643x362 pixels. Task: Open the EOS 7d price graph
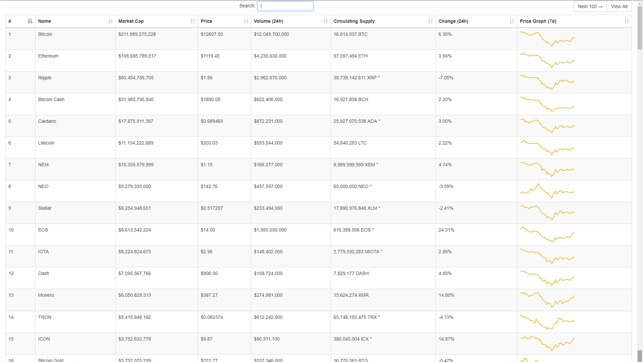547,234
